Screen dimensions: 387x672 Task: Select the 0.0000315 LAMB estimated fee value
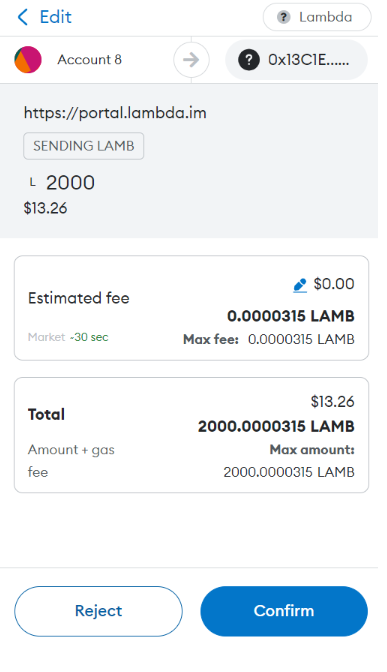tap(291, 316)
